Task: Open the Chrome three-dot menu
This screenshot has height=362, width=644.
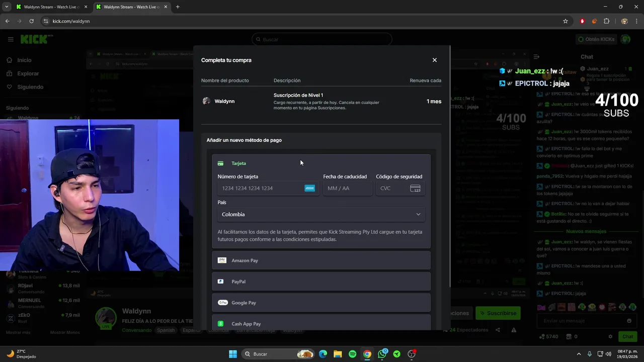Action: coord(636,21)
